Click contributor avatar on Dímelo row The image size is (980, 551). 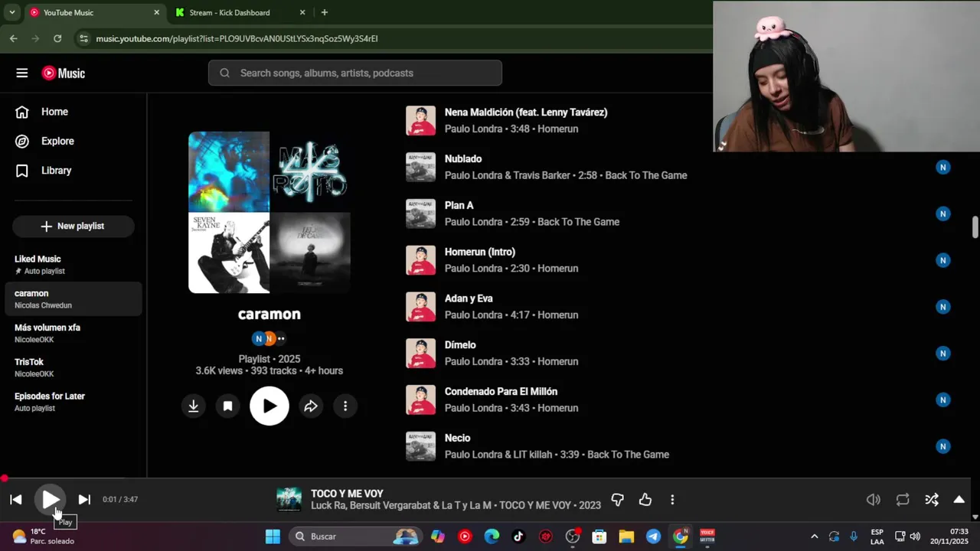[943, 354]
